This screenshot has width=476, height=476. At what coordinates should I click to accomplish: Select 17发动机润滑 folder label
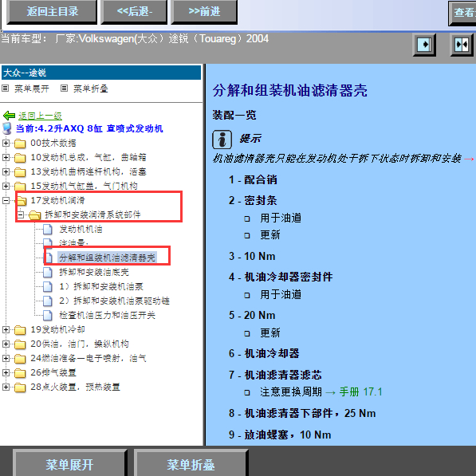(57, 200)
